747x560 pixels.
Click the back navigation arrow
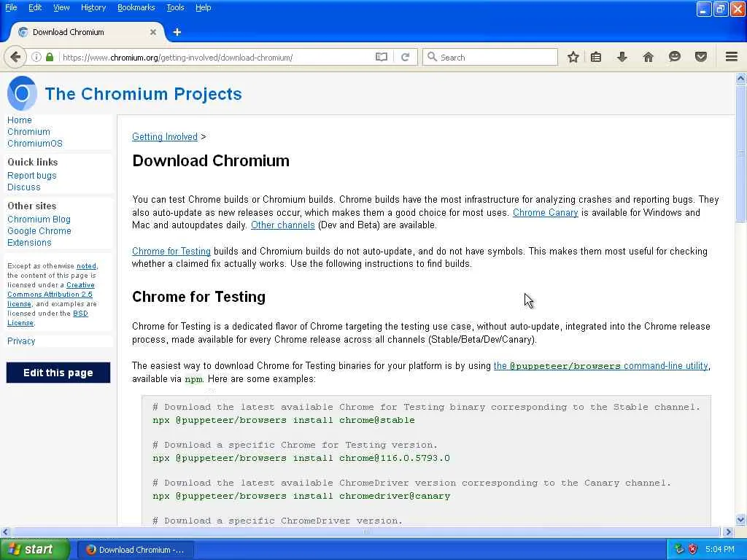(x=15, y=57)
